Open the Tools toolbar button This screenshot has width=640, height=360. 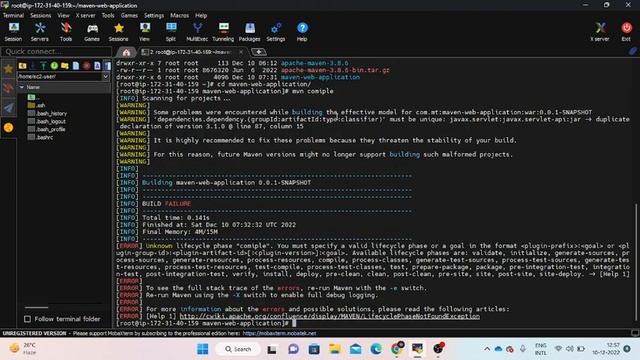[66, 32]
